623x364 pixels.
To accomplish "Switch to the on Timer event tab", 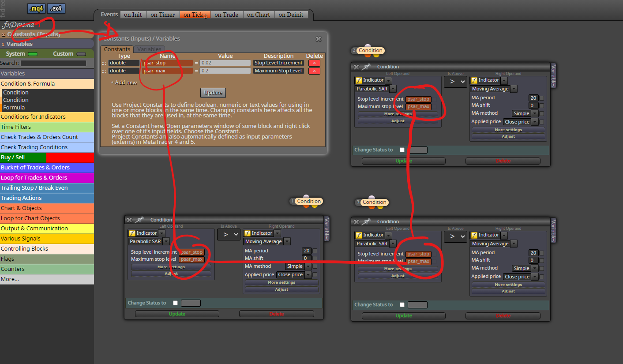I will pyautogui.click(x=163, y=15).
